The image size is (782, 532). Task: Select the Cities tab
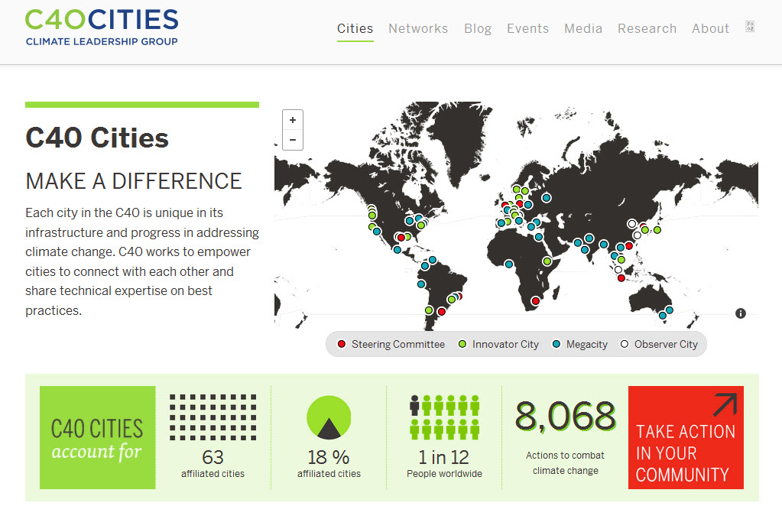(x=355, y=28)
